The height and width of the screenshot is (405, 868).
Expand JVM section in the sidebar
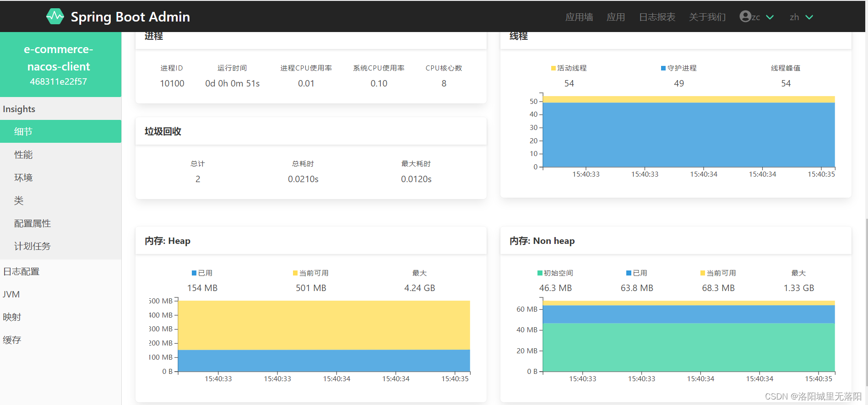coord(60,294)
